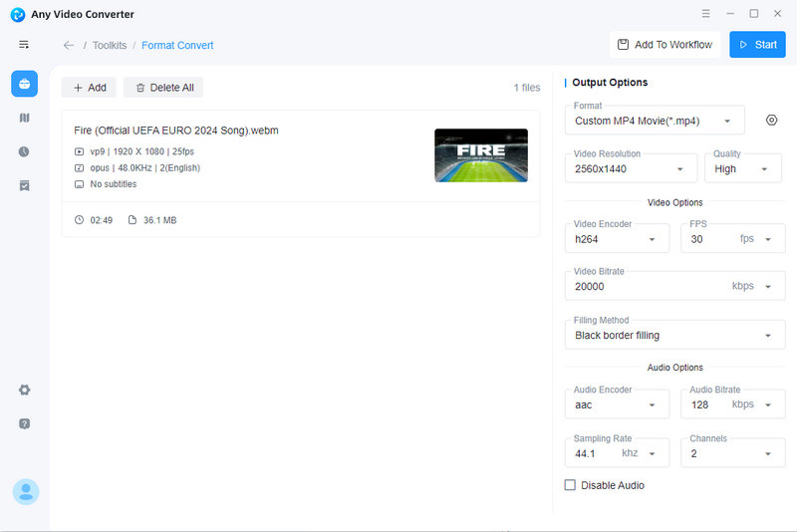
Task: Click the subtitles icon beside No subtitles
Action: (80, 184)
